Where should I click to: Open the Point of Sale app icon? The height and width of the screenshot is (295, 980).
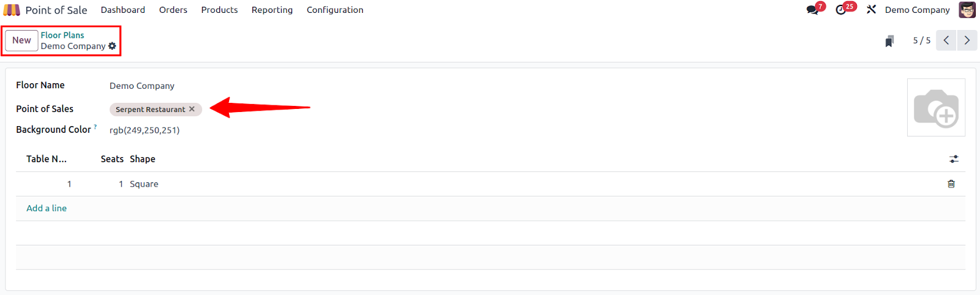tap(12, 10)
